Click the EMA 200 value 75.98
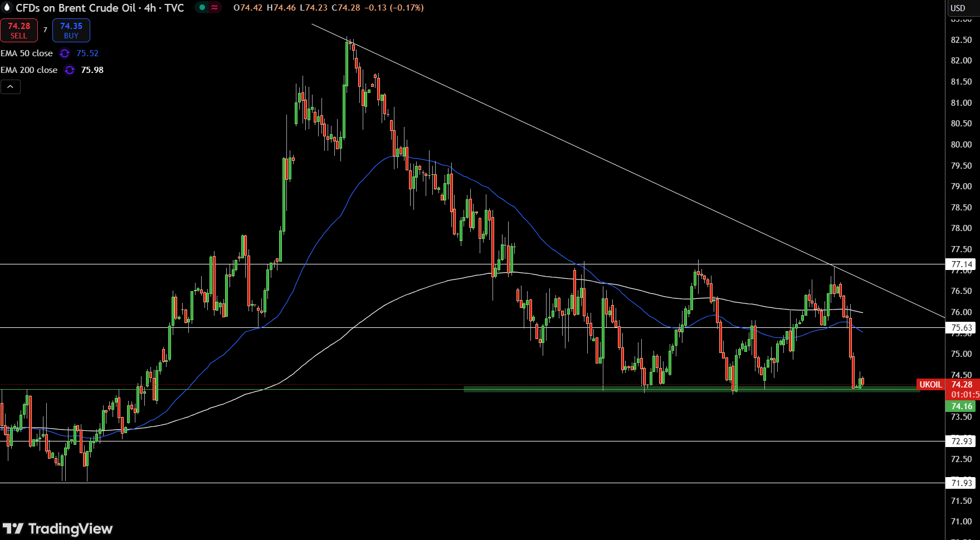The height and width of the screenshot is (540, 980). [x=92, y=70]
